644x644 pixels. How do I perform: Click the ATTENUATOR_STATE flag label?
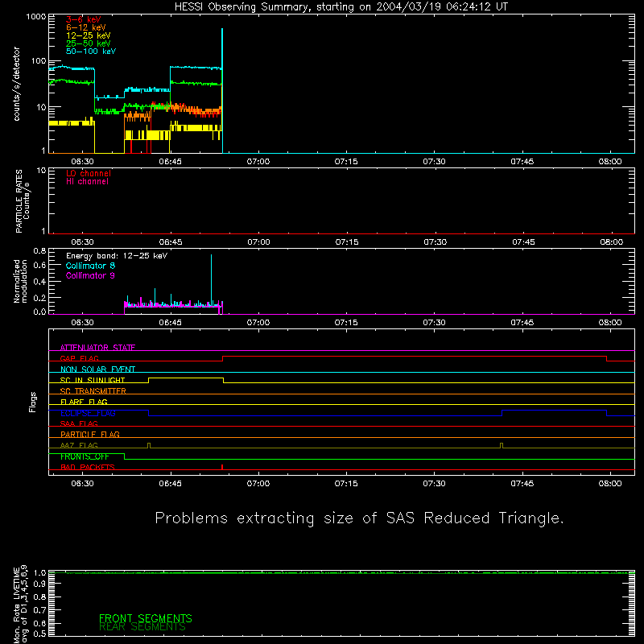(x=97, y=348)
